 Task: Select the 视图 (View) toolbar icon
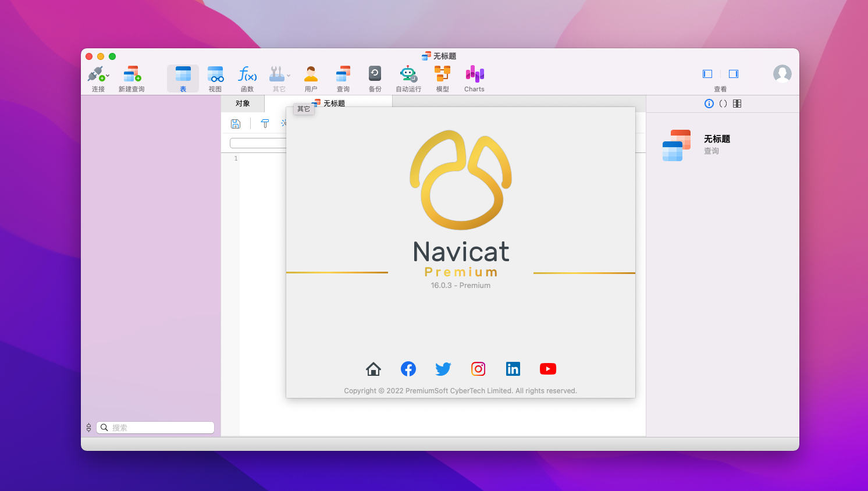[215, 75]
